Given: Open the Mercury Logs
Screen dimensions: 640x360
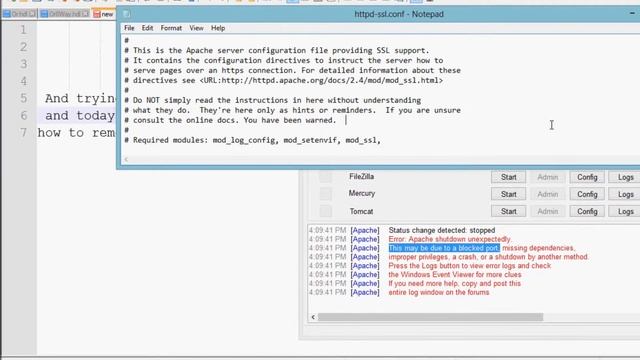Looking at the screenshot, I should [x=625, y=194].
